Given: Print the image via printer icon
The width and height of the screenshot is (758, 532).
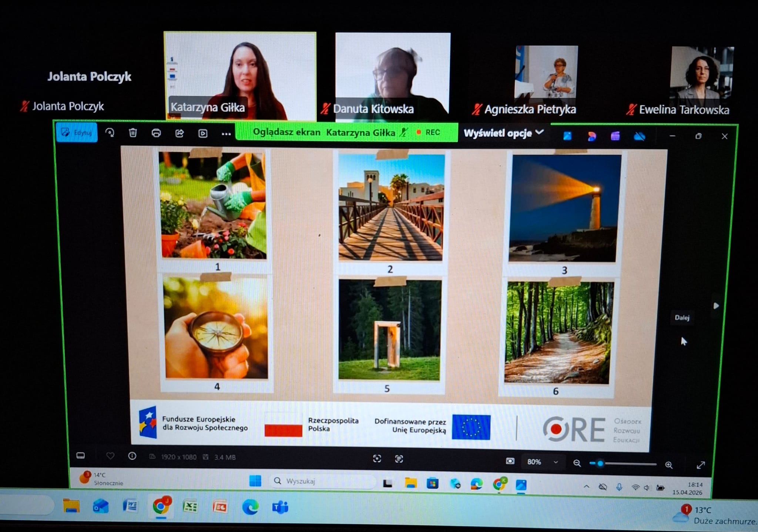Looking at the screenshot, I should point(156,133).
